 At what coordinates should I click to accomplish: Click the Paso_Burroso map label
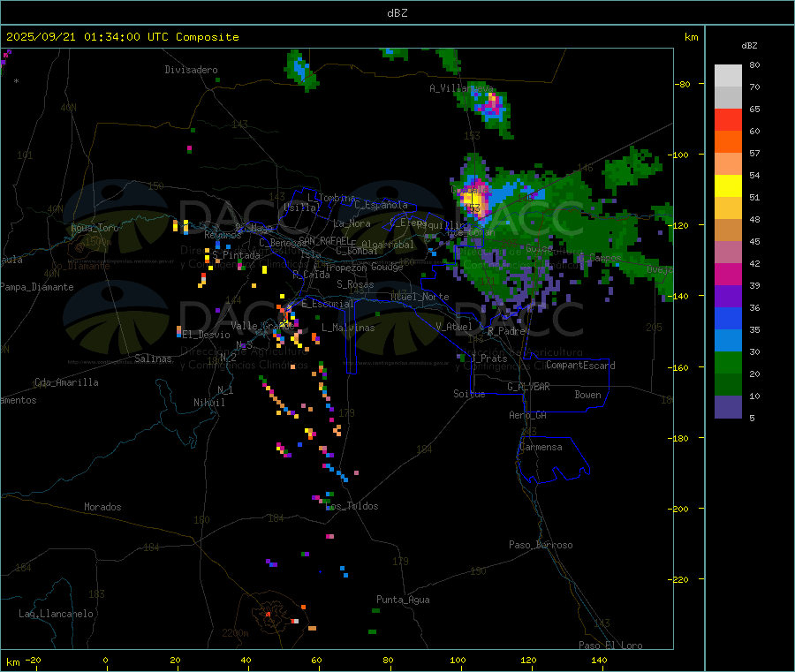tap(541, 545)
